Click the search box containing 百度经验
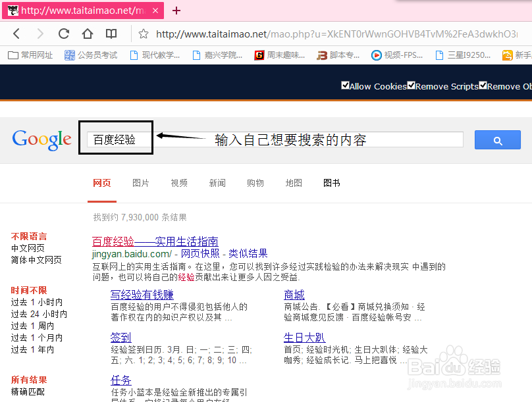The image size is (532, 402). 275,139
